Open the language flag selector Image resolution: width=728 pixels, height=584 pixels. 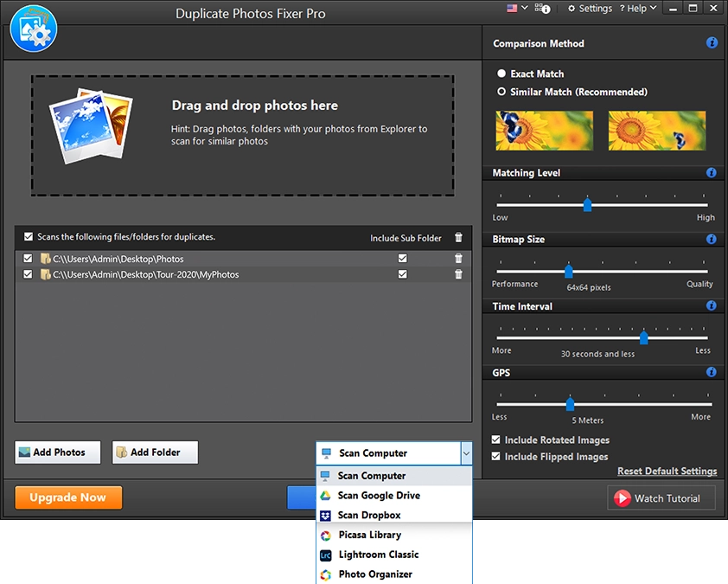pos(517,8)
